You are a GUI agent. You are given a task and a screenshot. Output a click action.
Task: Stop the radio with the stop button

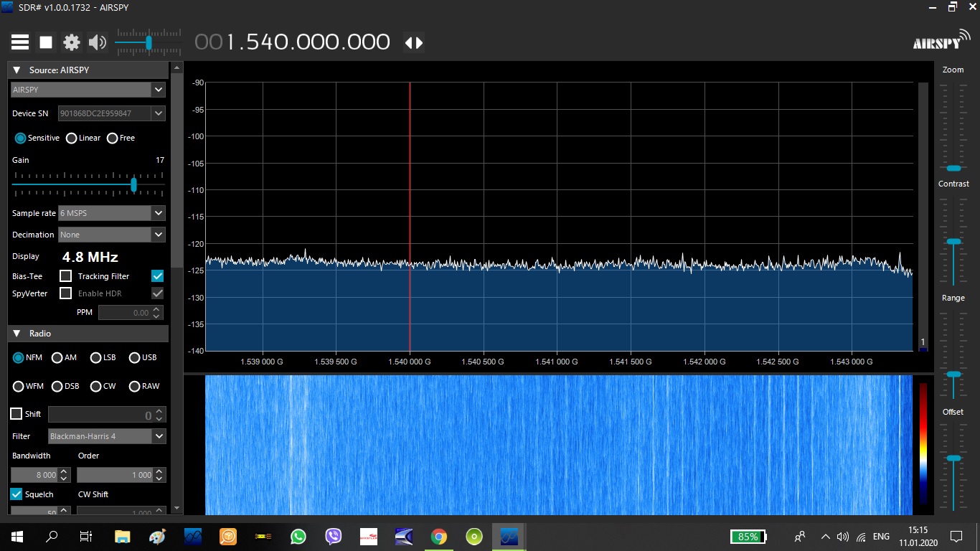coord(46,42)
